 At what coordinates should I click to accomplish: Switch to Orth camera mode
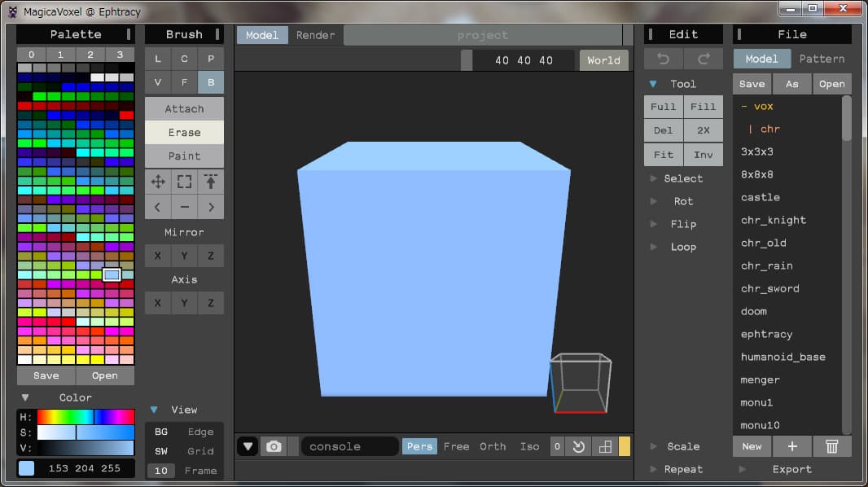tap(493, 446)
